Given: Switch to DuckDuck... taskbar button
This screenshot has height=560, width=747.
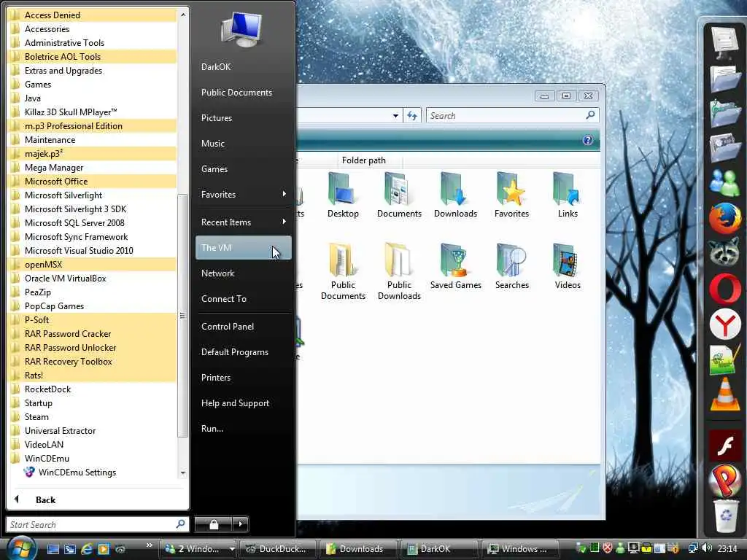Looking at the screenshot, I should click(x=278, y=549).
